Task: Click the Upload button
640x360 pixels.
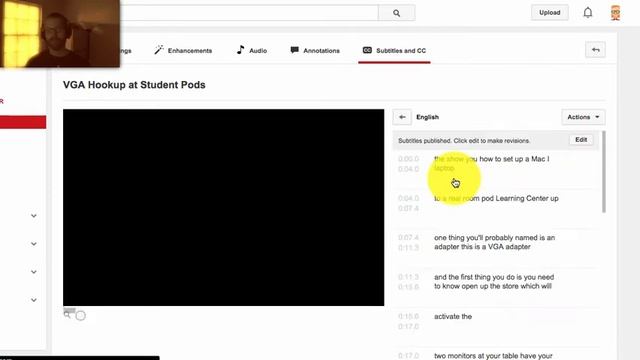Action: pyautogui.click(x=549, y=13)
